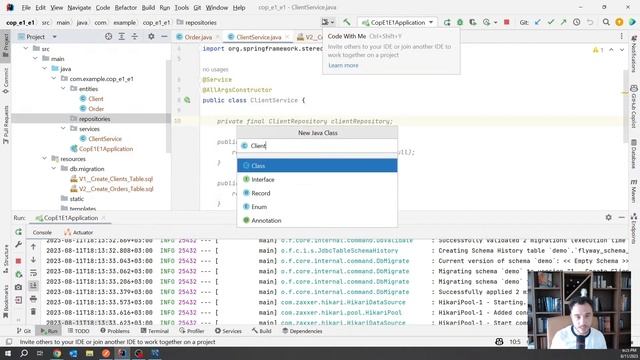
Task: Open the File menu
Action: [x=26, y=7]
